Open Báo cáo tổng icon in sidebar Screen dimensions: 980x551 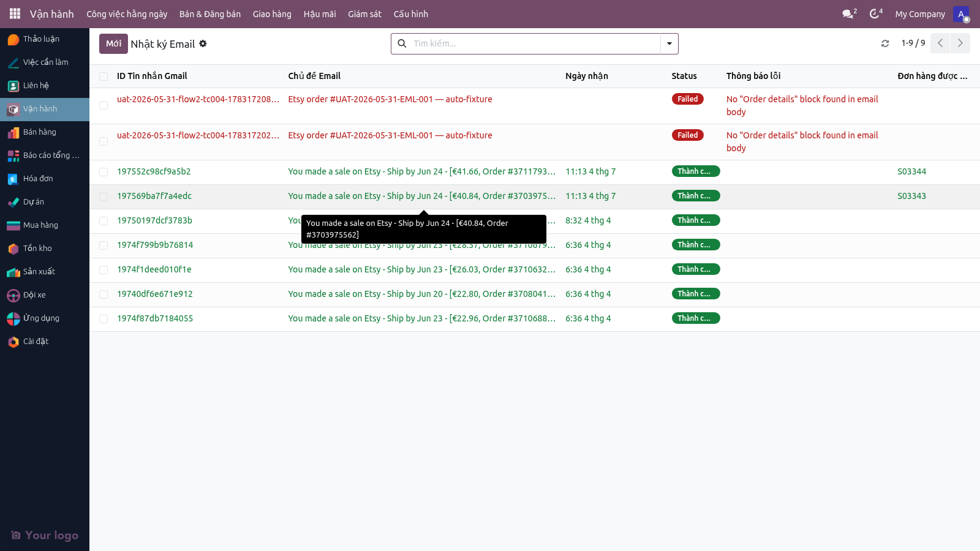coord(13,156)
